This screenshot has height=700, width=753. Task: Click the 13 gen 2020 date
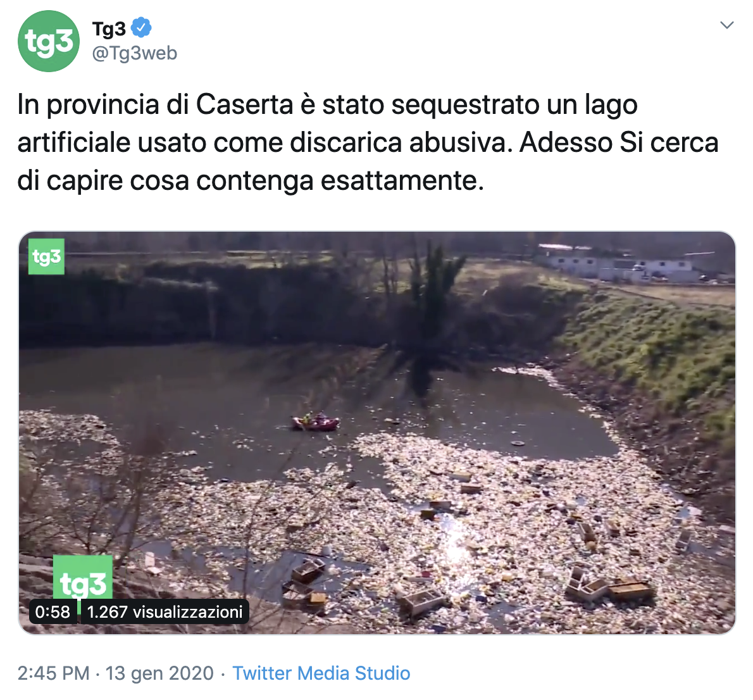point(159,673)
